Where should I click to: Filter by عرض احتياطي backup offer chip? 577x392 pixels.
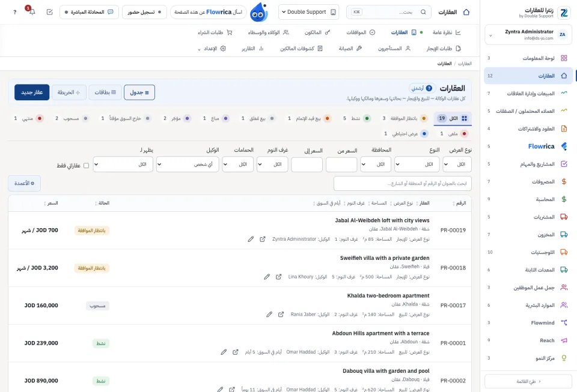[406, 134]
